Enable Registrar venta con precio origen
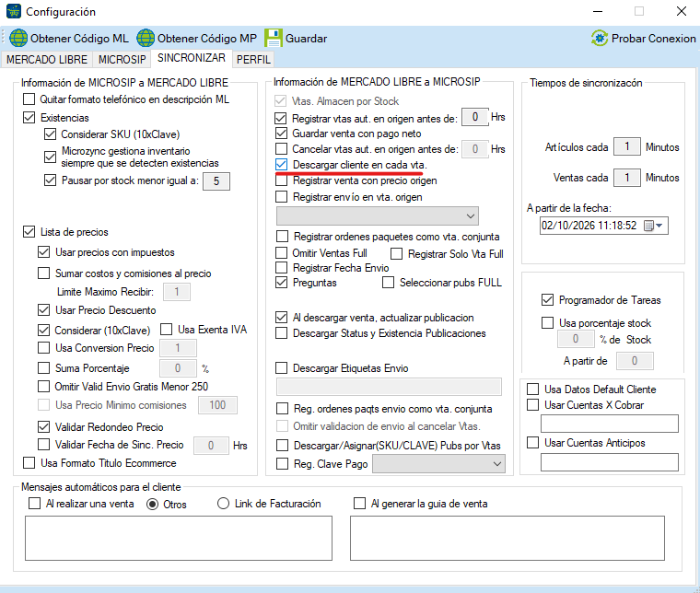700x593 pixels. coord(281,180)
